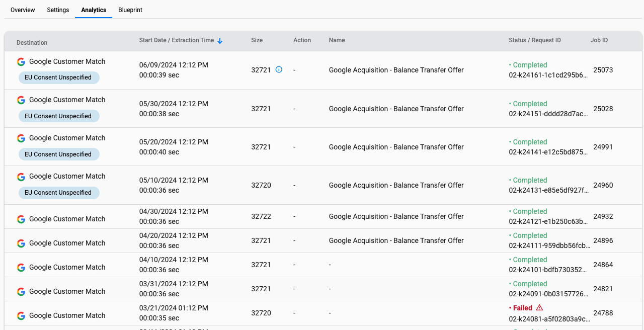
Task: Sort by the Size column header
Action: [257, 40]
